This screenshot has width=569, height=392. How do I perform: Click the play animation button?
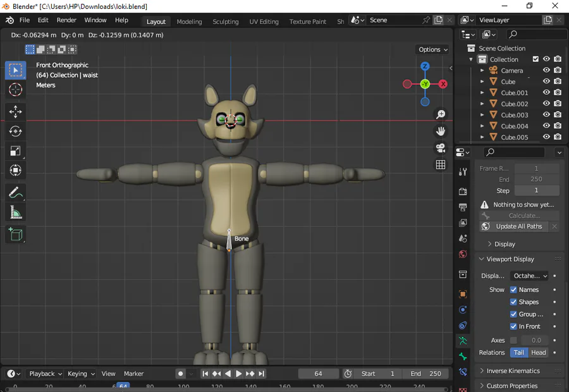(x=238, y=374)
